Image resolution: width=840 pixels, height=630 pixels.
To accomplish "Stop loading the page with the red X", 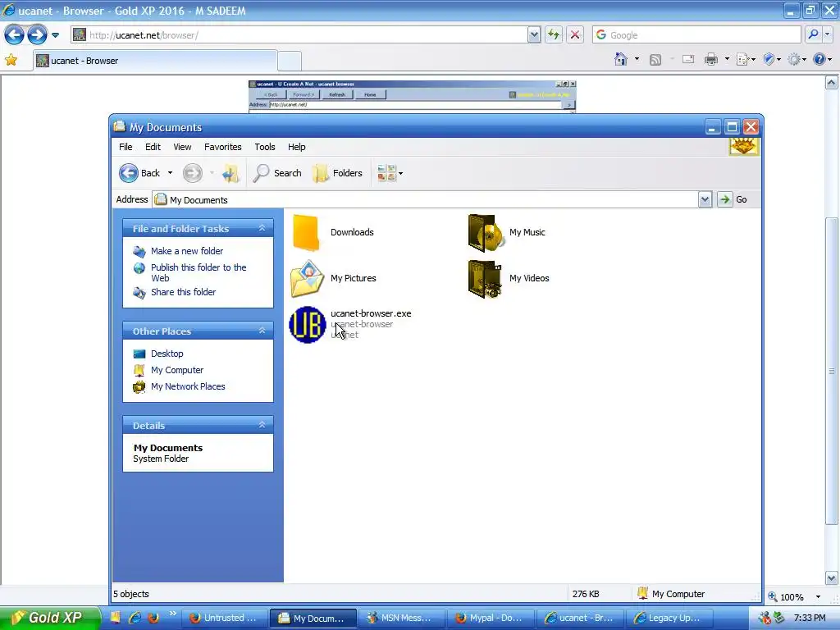I will [575, 35].
